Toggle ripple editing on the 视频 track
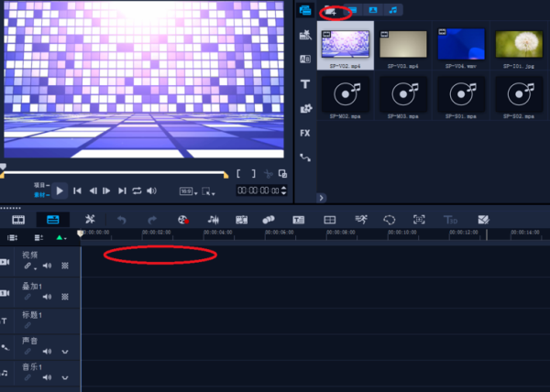Viewport: 550px width, 392px height. [x=27, y=266]
